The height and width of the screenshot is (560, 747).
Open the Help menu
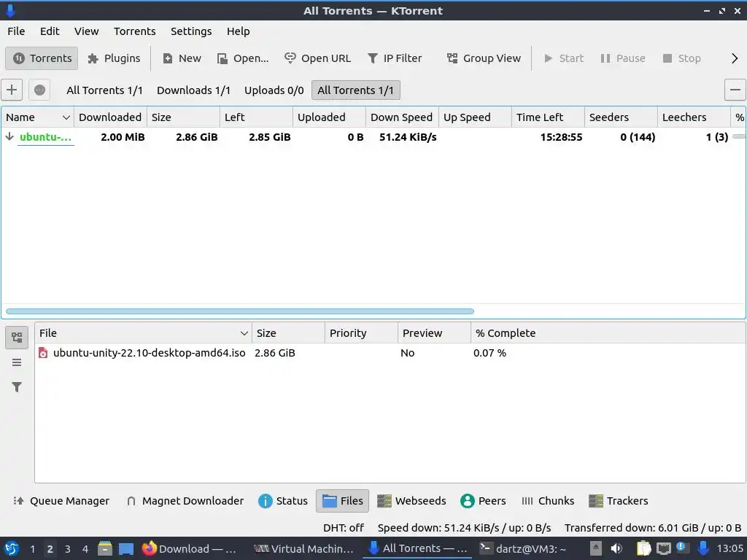(x=239, y=31)
